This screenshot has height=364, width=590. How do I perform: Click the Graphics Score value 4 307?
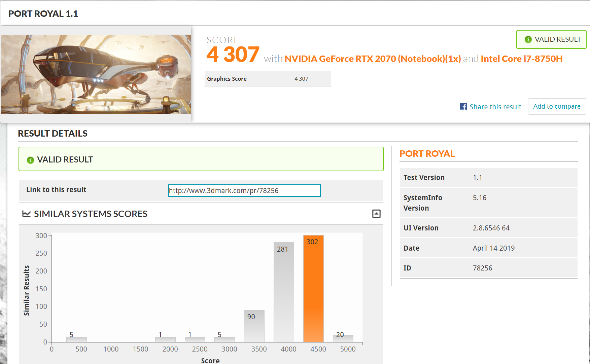pyautogui.click(x=301, y=79)
